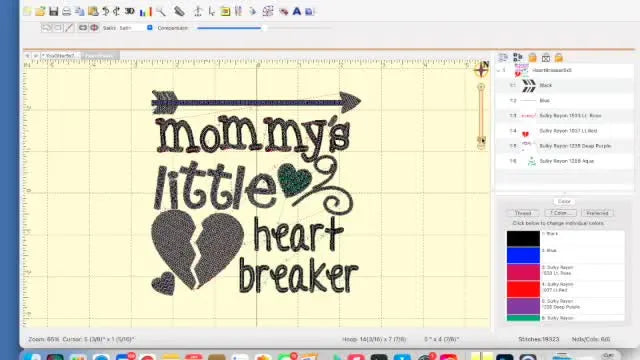Click the blue color swatch

coord(523,255)
